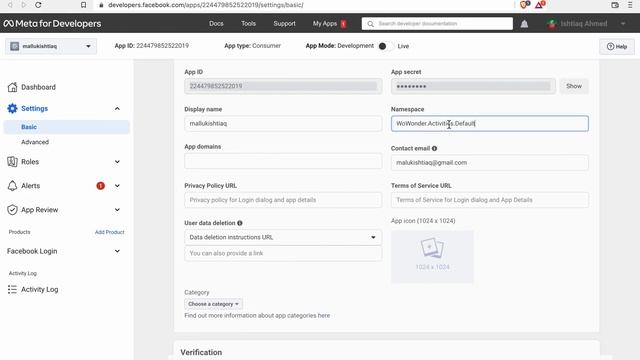The width and height of the screenshot is (640, 360).
Task: Click the Terms of Service URL field
Action: (x=490, y=200)
